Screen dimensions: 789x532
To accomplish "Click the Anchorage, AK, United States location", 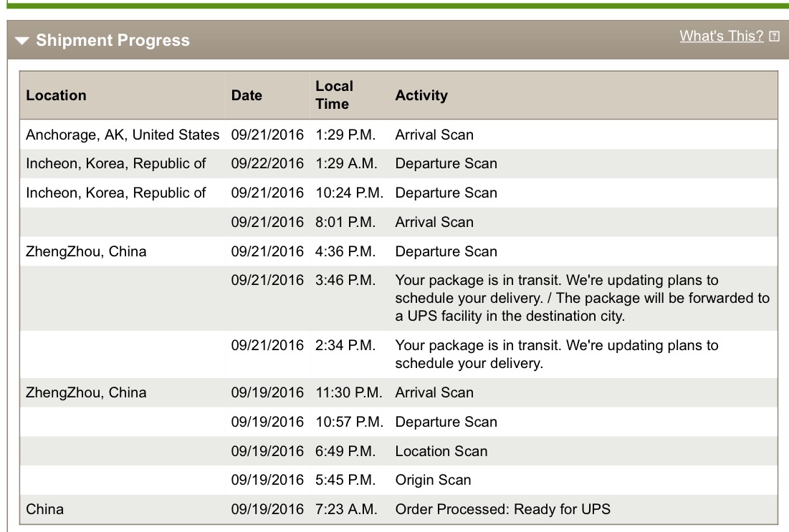I will [123, 135].
